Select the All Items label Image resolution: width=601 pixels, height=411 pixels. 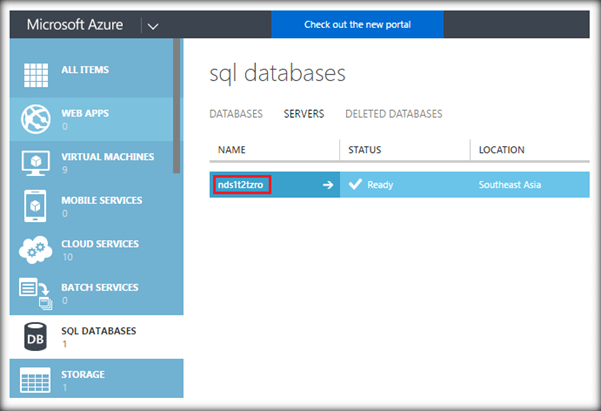(x=85, y=70)
